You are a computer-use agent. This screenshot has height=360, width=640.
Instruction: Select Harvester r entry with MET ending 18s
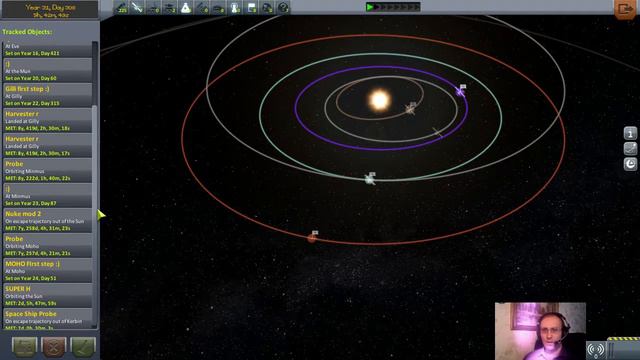(47, 120)
